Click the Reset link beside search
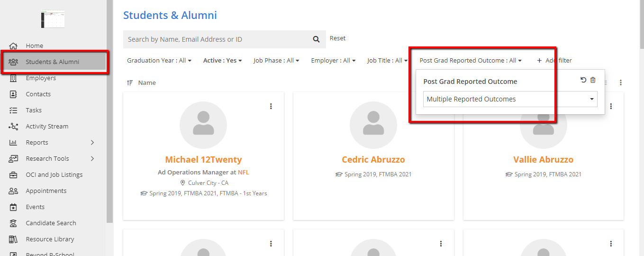Viewport: 644px width, 256px height. (x=337, y=38)
